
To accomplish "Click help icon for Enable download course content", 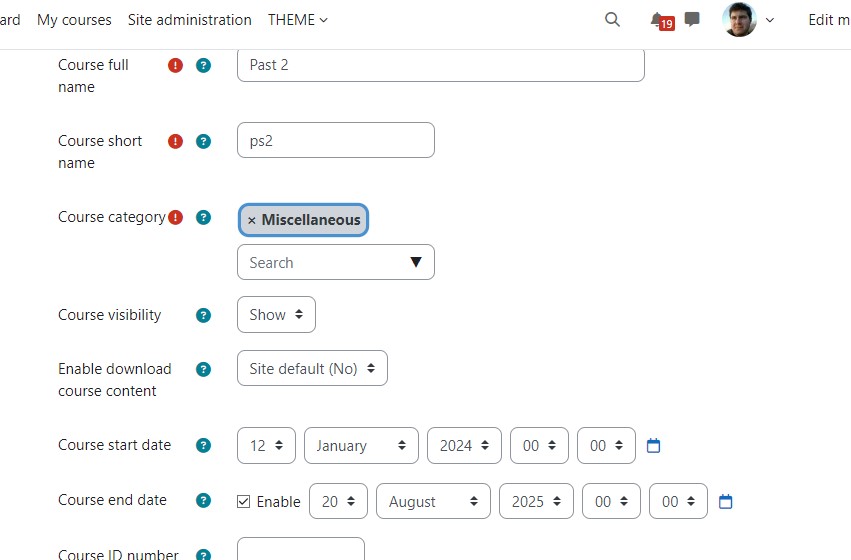I will pos(204,370).
